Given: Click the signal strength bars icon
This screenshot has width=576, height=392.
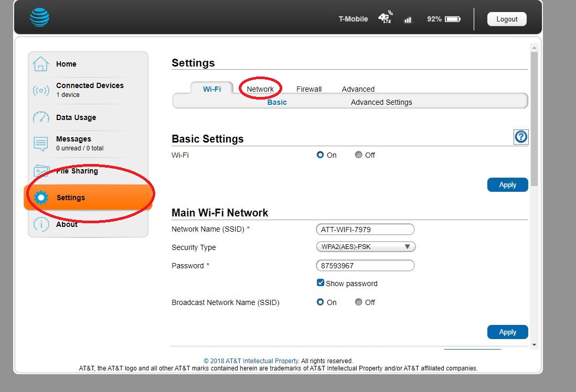Looking at the screenshot, I should click(408, 20).
